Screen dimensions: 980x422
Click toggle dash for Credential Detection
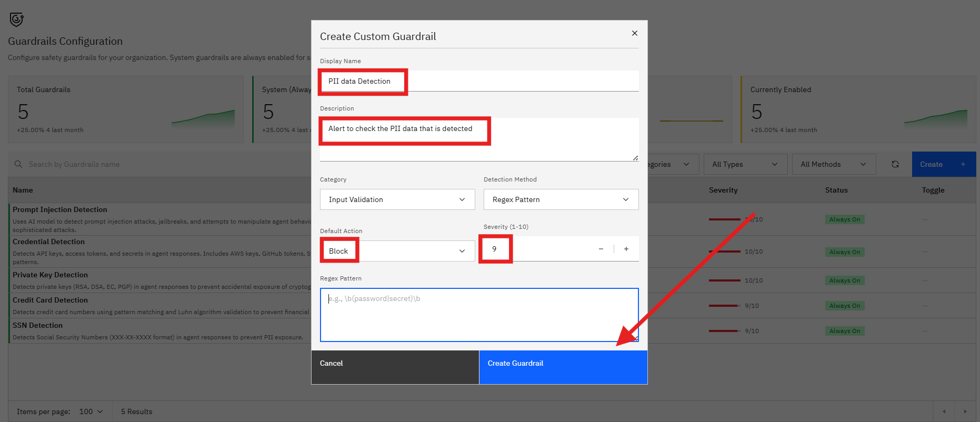coord(925,252)
